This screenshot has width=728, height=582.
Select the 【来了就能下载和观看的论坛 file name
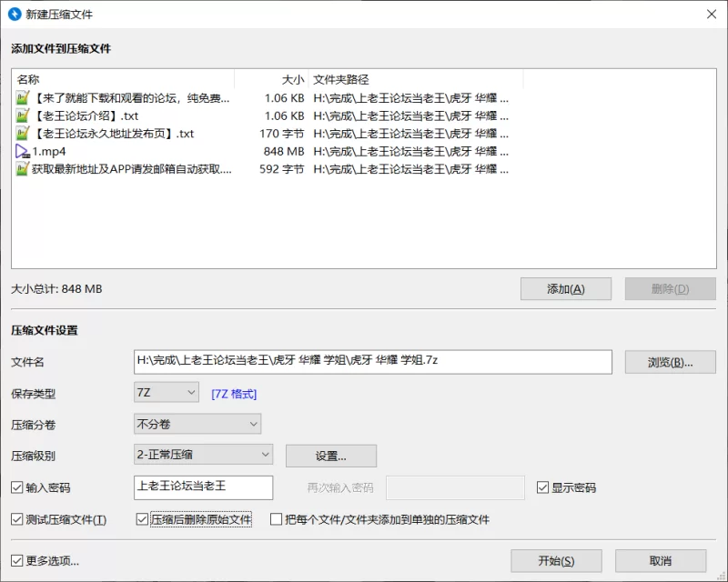pos(131,98)
